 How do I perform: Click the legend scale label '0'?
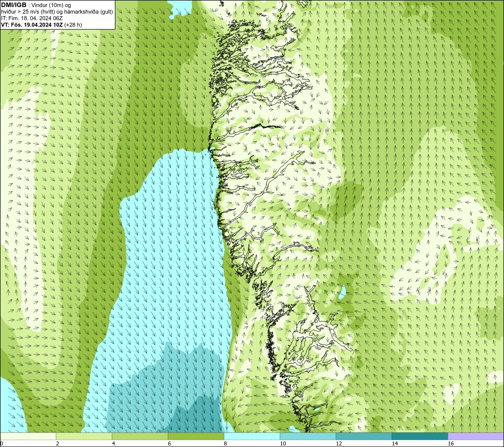pos(2,444)
